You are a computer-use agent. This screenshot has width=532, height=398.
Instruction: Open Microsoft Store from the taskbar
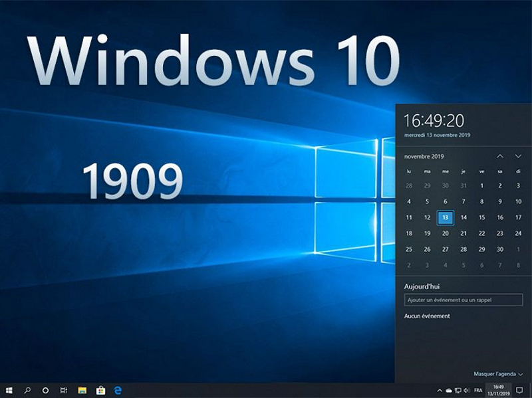[100, 390]
